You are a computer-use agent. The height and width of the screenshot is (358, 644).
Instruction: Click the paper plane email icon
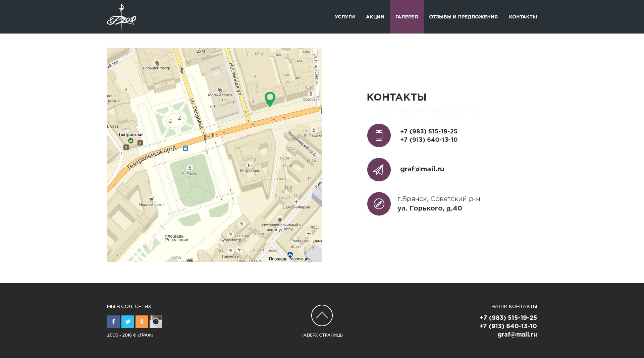(x=379, y=169)
